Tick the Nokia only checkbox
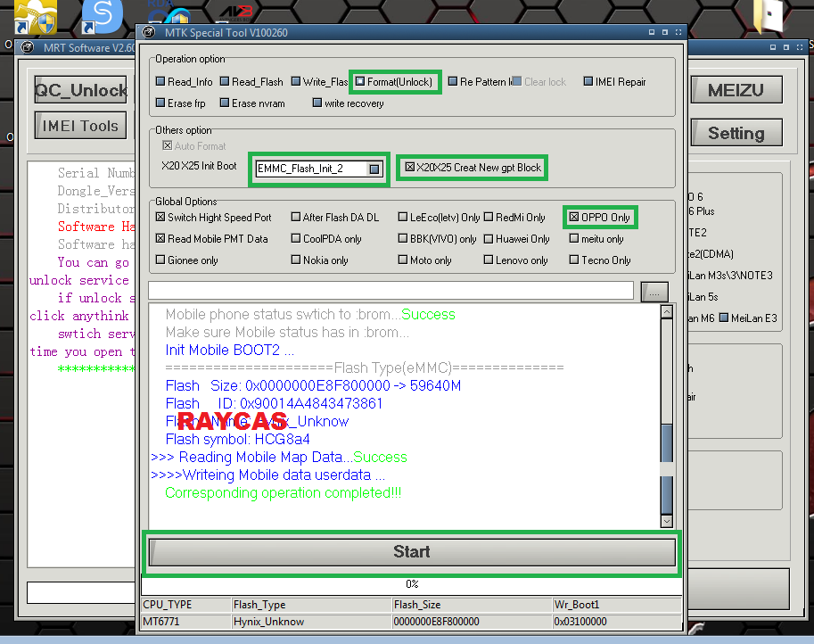This screenshot has height=644, width=814. 296,260
